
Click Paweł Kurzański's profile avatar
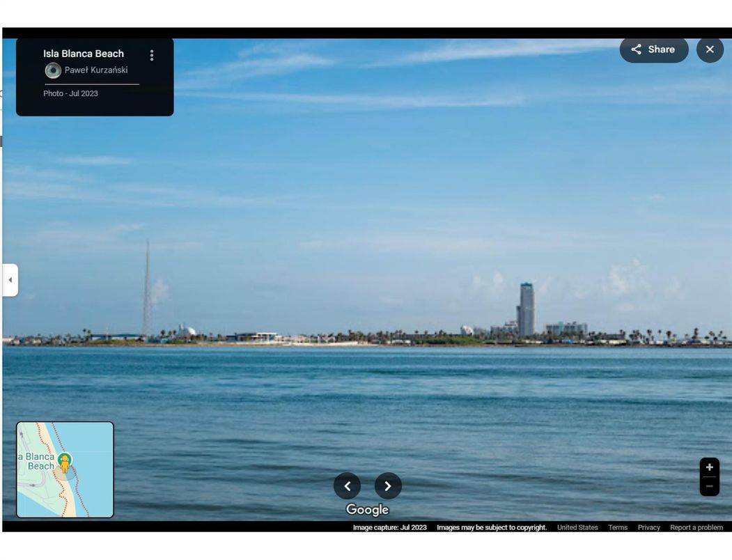53,70
